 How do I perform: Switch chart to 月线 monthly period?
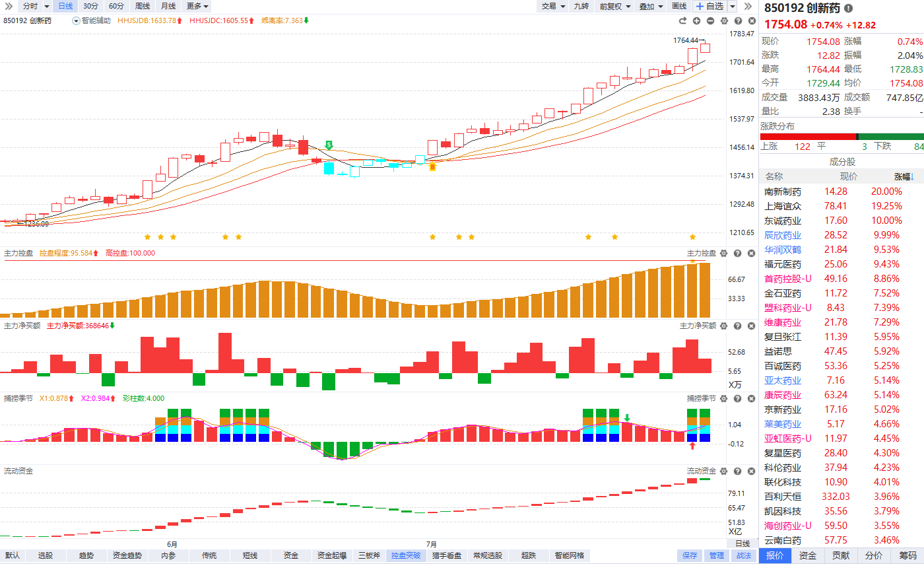tap(168, 6)
